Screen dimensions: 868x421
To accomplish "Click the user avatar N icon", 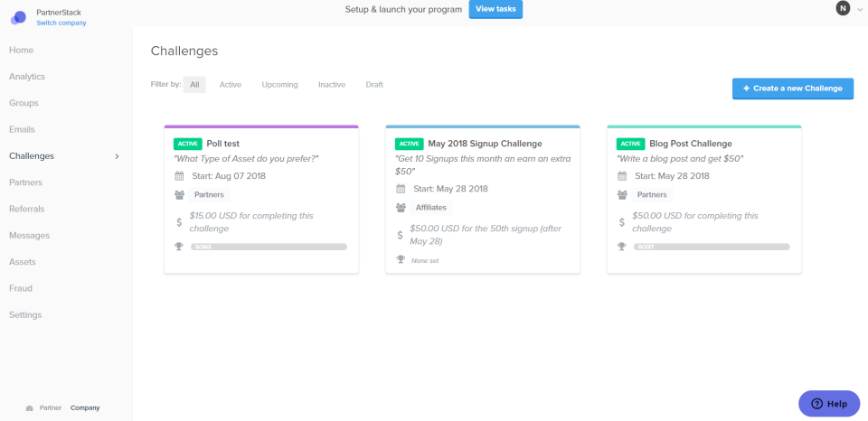I will 843,9.
